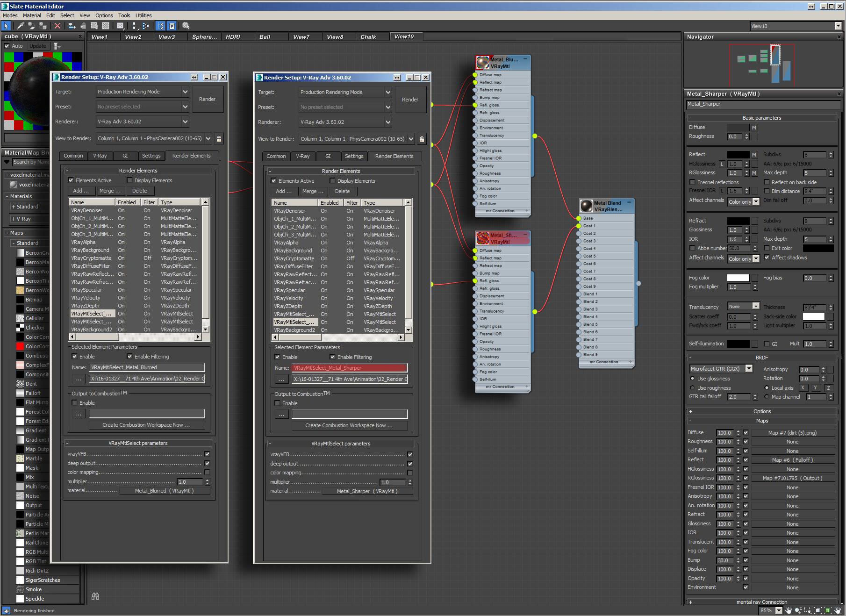The height and width of the screenshot is (616, 846).
Task: Click preview options icon beside Update
Action: (57, 46)
